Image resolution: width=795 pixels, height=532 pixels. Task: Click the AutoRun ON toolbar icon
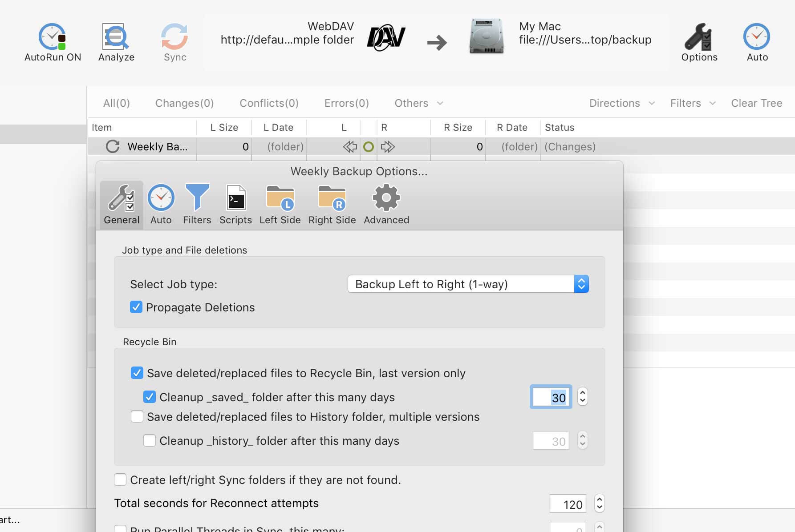point(53,37)
